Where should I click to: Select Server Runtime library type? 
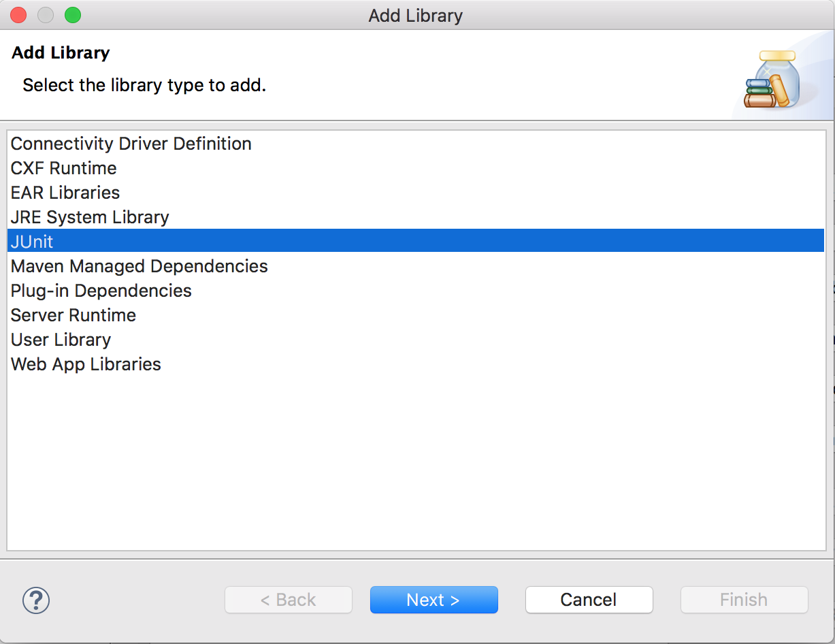pos(73,315)
